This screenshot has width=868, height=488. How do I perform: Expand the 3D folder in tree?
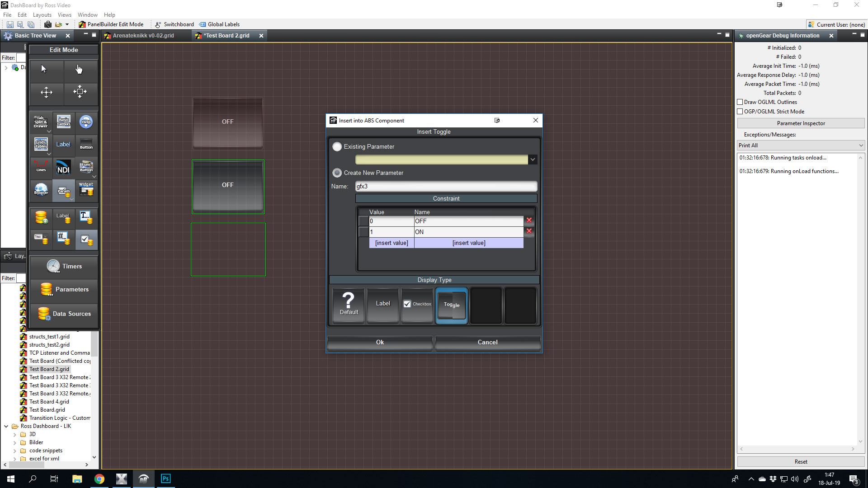(x=15, y=435)
